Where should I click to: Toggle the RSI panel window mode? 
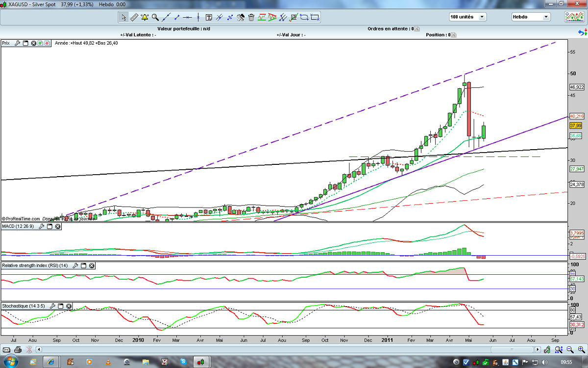pyautogui.click(x=83, y=265)
